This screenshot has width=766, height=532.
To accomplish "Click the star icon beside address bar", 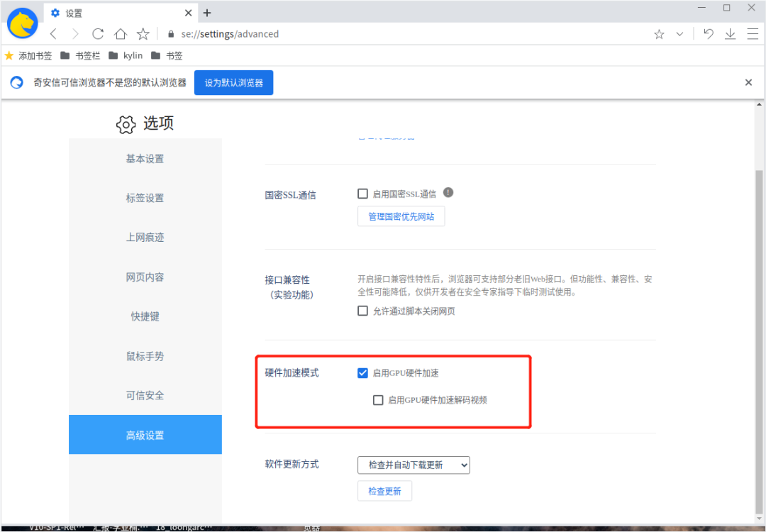I will (x=143, y=34).
